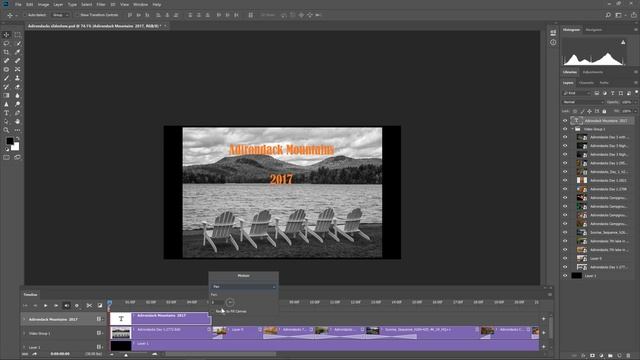This screenshot has width=640, height=360.
Task: Select the Lasso tool
Action: pos(7,43)
